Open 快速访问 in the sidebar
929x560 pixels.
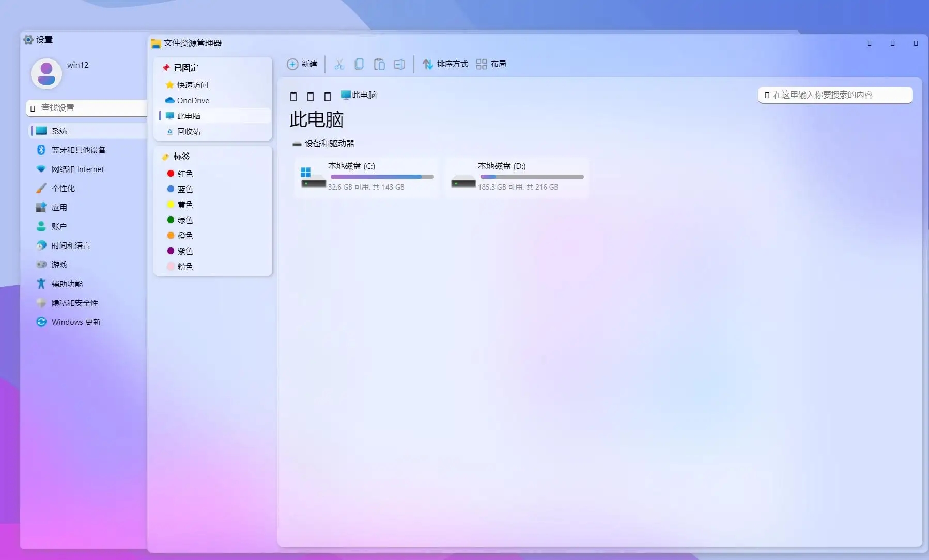pyautogui.click(x=193, y=85)
